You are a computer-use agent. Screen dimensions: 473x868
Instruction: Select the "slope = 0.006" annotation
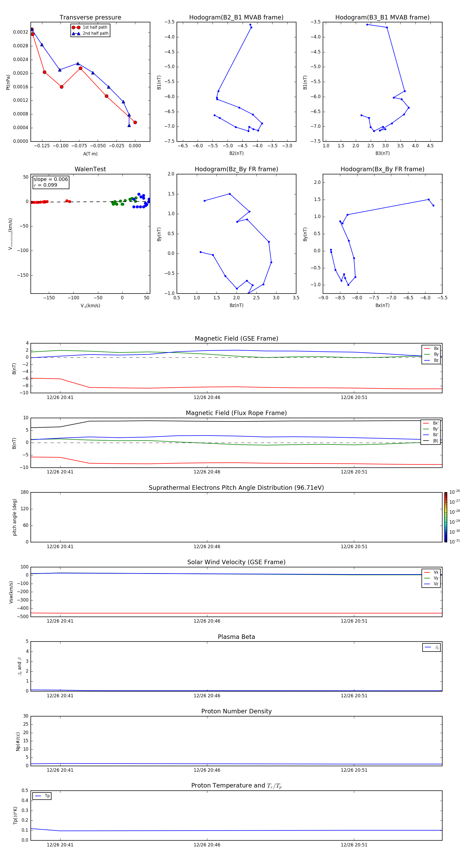click(x=50, y=179)
